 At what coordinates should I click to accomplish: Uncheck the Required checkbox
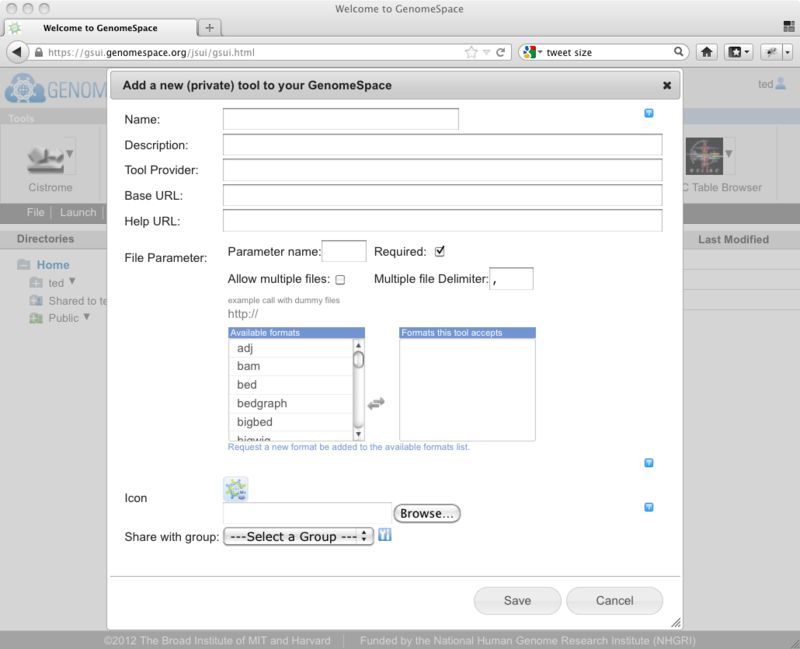point(439,252)
